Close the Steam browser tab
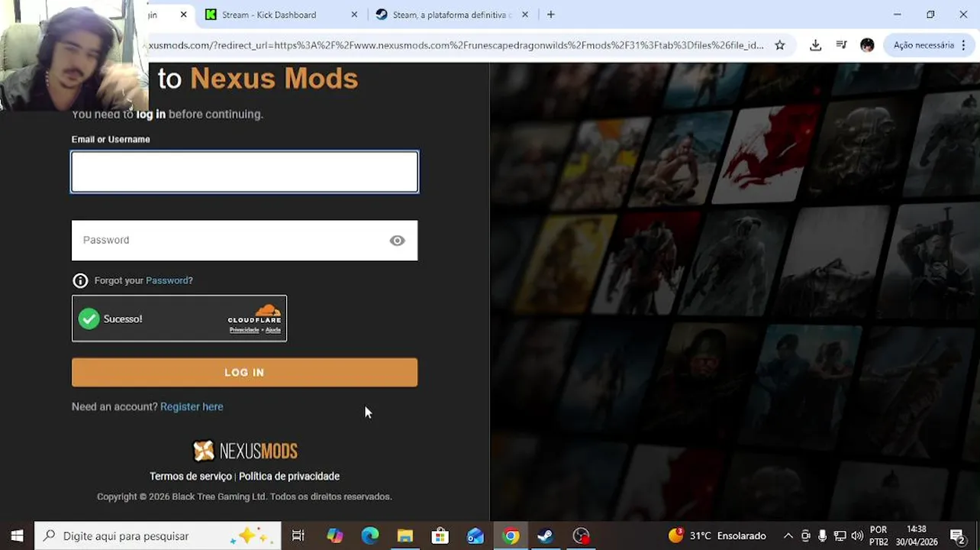This screenshot has width=980, height=550. (524, 15)
